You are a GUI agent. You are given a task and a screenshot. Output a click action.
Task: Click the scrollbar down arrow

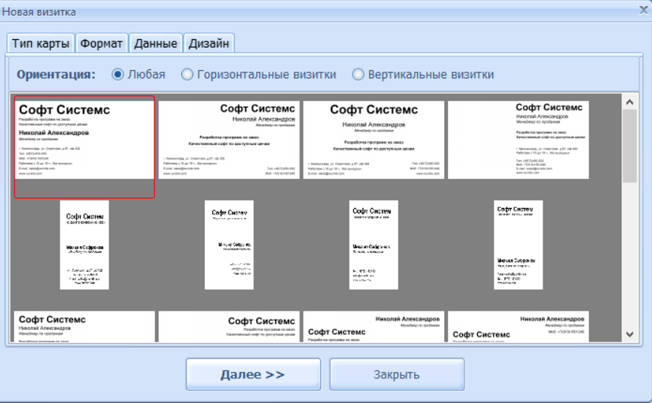pos(630,334)
